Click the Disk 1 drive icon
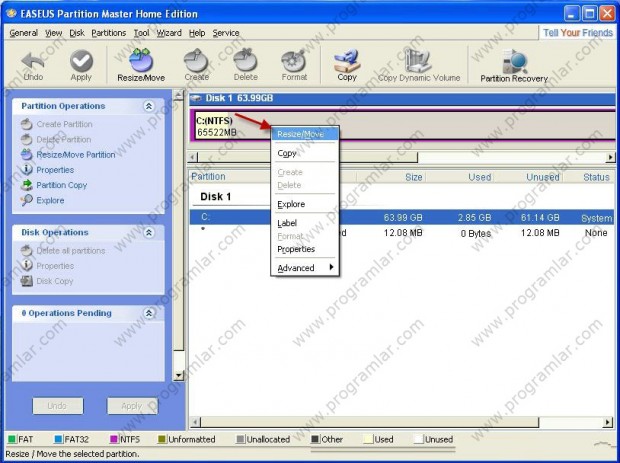Image resolution: width=620 pixels, height=463 pixels. click(x=196, y=98)
